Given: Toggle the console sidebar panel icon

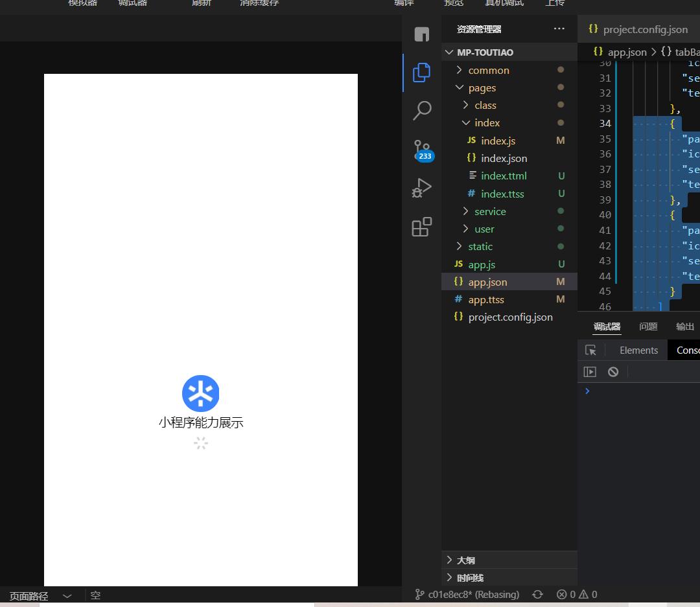Looking at the screenshot, I should (590, 372).
